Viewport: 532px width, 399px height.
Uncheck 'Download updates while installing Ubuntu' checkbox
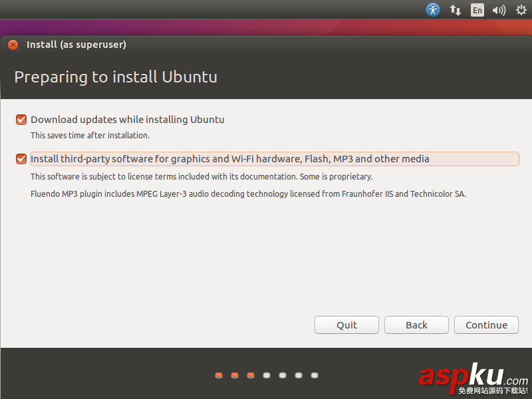[x=21, y=120]
